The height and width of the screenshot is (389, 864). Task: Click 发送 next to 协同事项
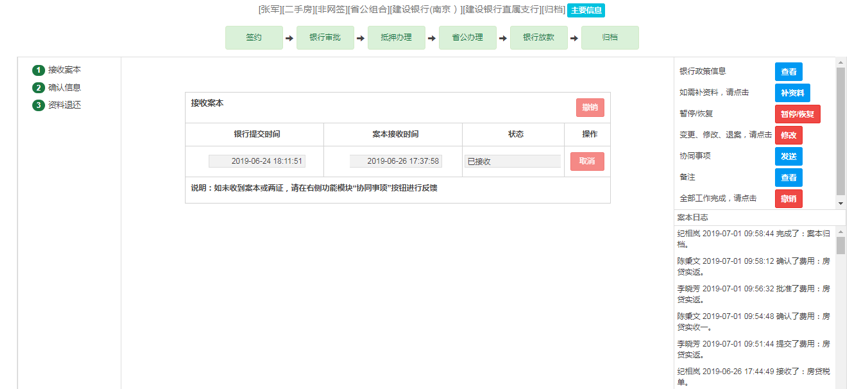(x=789, y=156)
